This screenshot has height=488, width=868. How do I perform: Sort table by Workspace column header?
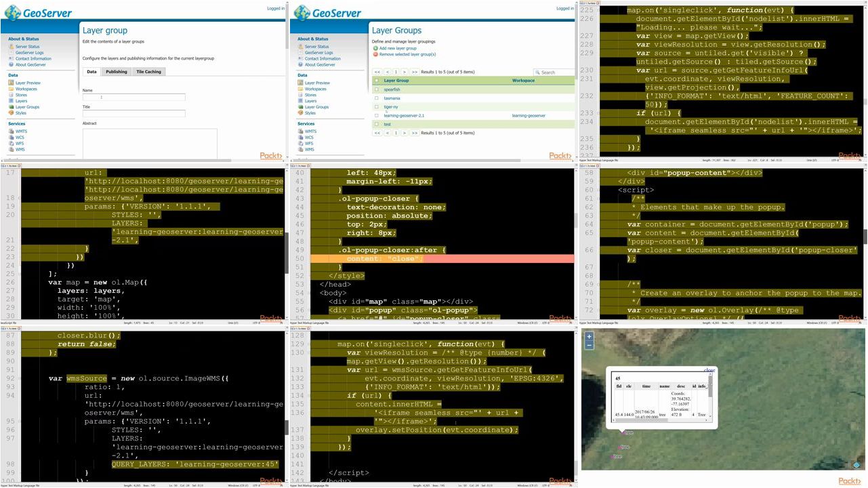click(523, 81)
